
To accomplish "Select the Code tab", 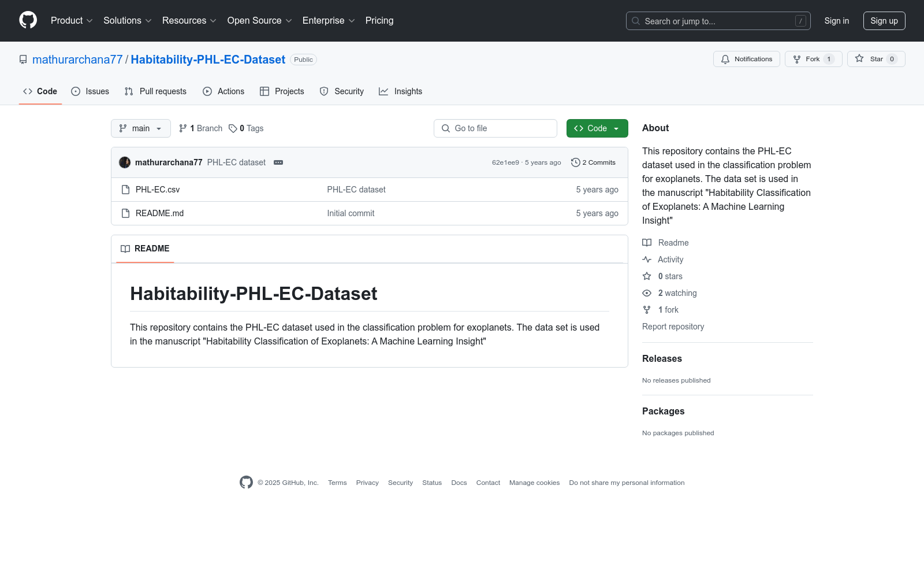I will coord(40,91).
